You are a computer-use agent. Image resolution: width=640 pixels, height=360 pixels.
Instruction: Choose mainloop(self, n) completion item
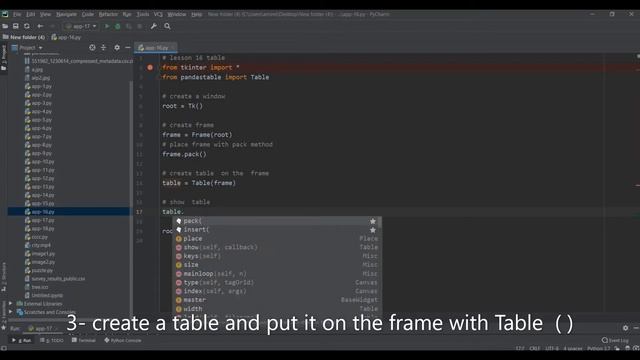276,274
